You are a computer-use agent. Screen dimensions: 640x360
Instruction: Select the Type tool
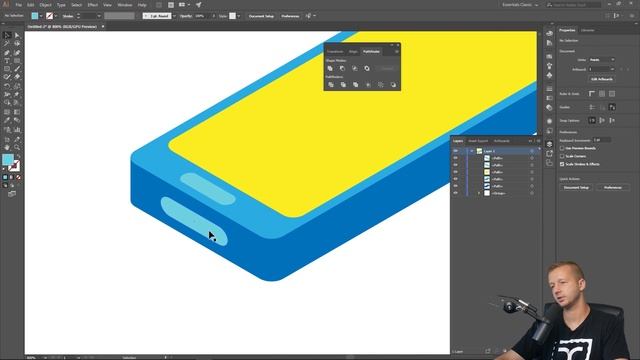click(7, 61)
